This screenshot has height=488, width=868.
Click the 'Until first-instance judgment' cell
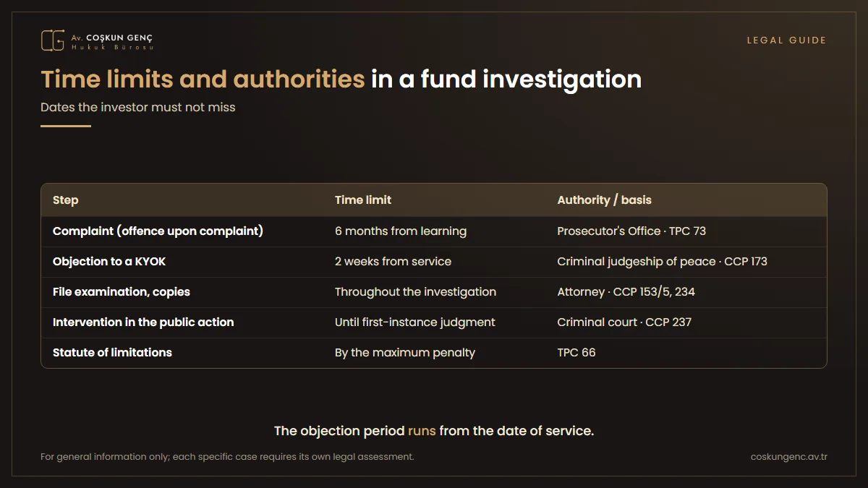point(415,322)
